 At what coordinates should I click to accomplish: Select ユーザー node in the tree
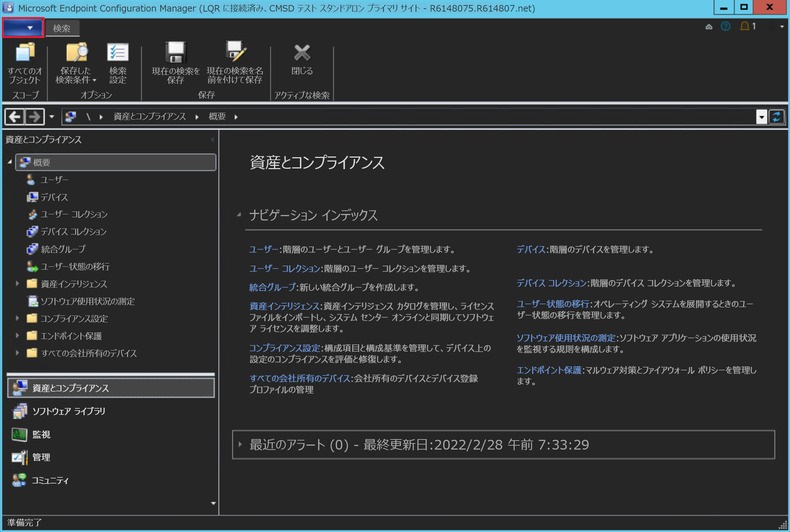(x=54, y=180)
